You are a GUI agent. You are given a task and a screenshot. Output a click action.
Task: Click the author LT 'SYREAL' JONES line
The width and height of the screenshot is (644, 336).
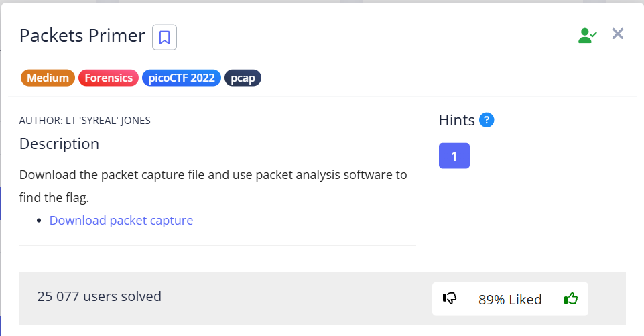(85, 121)
